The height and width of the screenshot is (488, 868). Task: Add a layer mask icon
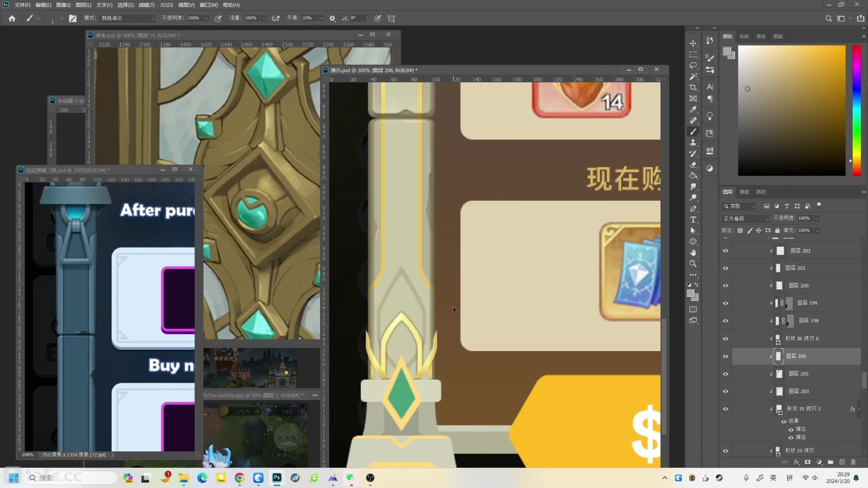pyautogui.click(x=808, y=462)
